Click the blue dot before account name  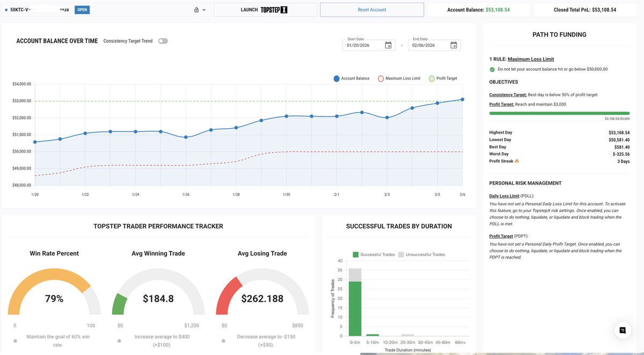click(x=6, y=10)
